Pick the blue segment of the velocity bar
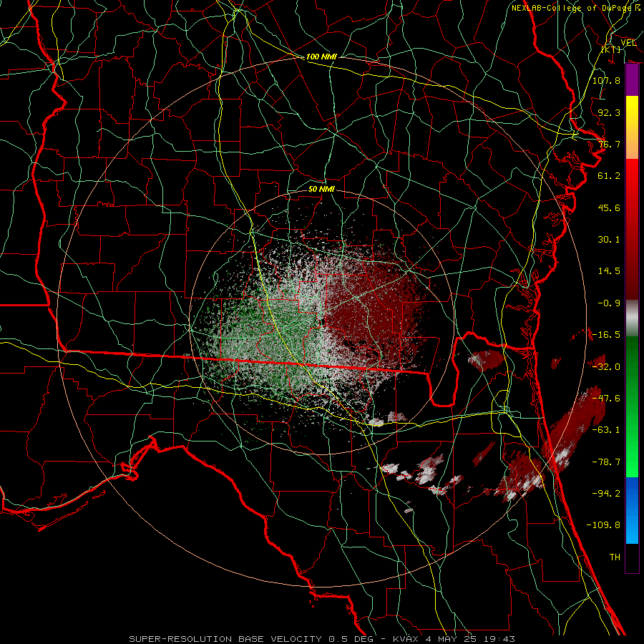Image resolution: width=644 pixels, height=644 pixels. click(632, 510)
